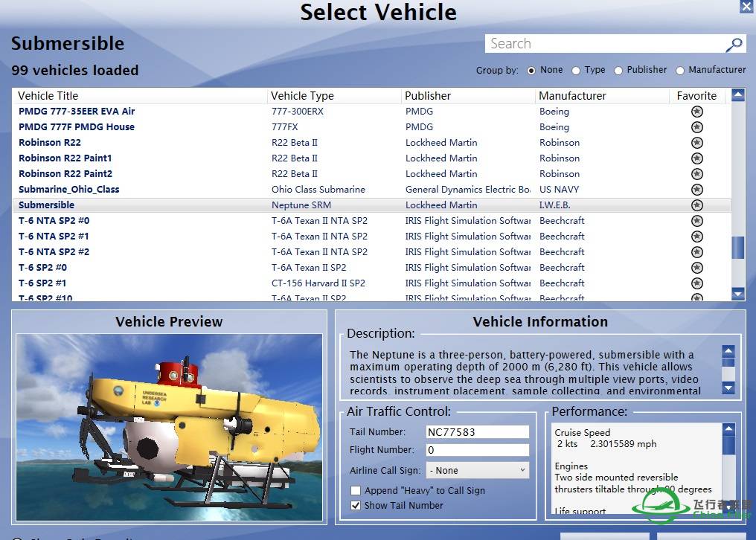
Task: Star the T-6 NTA SP2 #2 vehicle
Action: 696,251
